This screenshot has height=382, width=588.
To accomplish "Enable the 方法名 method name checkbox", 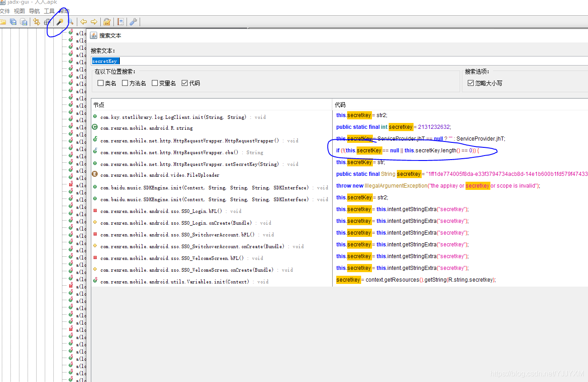I will click(125, 83).
